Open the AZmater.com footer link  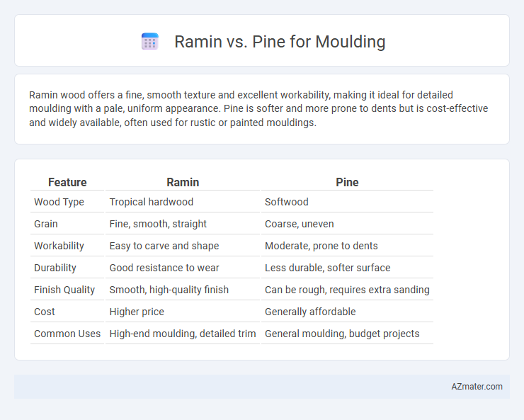[x=477, y=387]
